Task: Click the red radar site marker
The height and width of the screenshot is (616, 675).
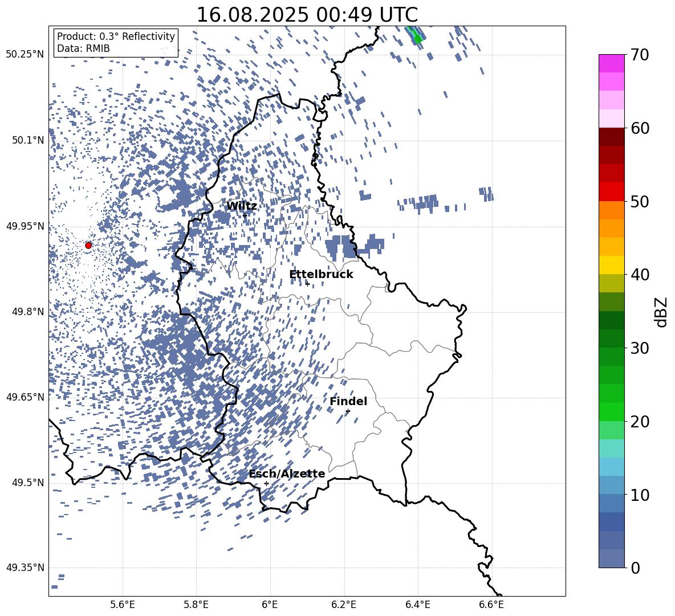Action: (x=88, y=245)
